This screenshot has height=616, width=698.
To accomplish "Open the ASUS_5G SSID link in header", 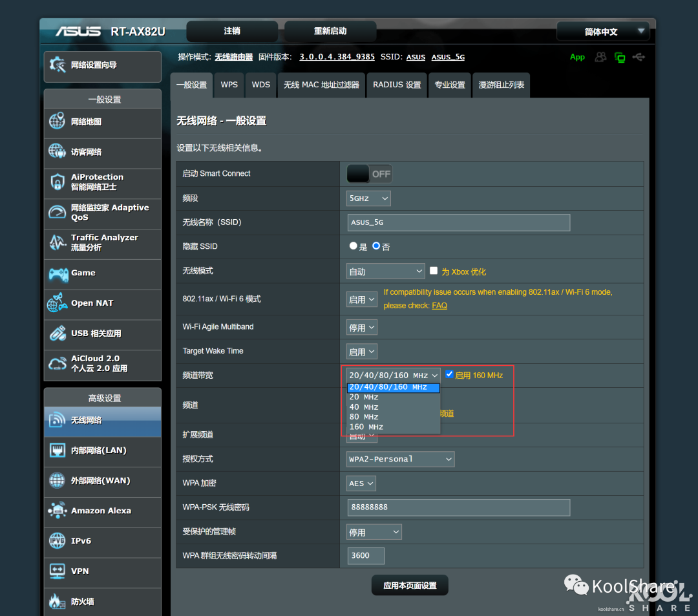I will [x=448, y=57].
